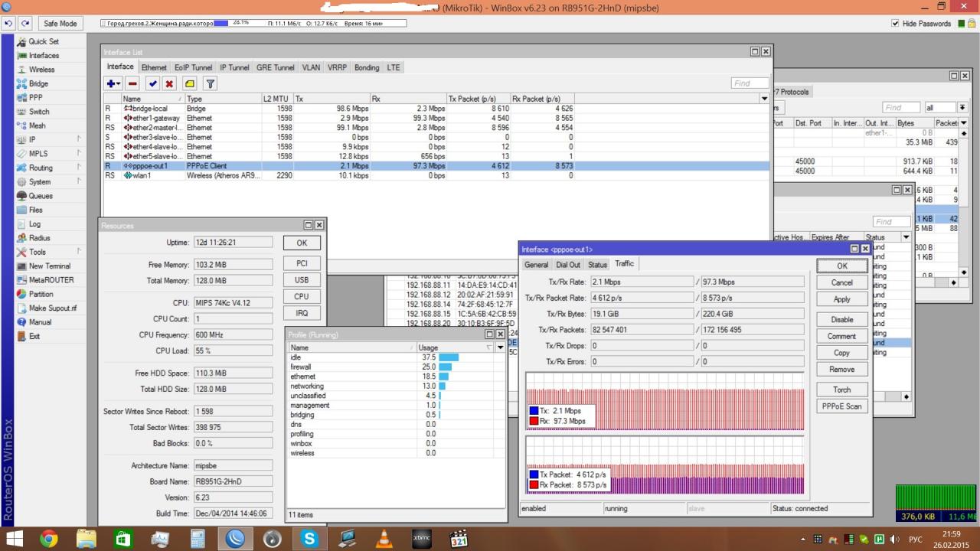Enable interface with the blue checkmark icon
Image resolution: width=980 pixels, height=551 pixels.
coord(152,83)
